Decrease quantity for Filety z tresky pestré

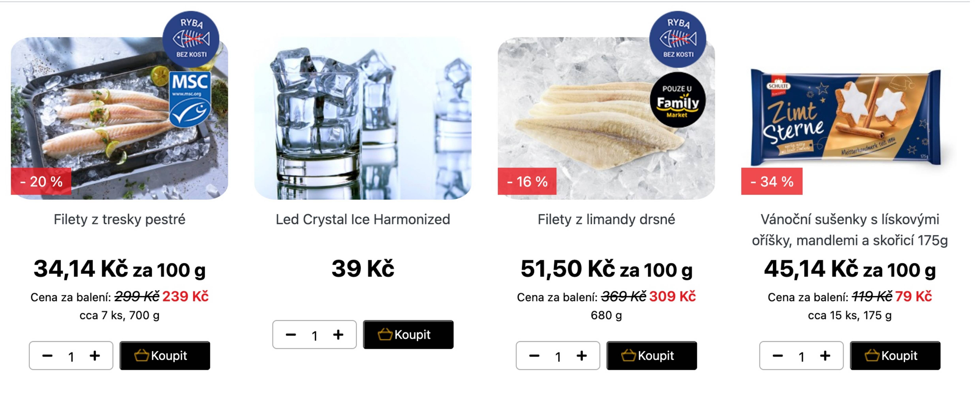click(x=47, y=356)
